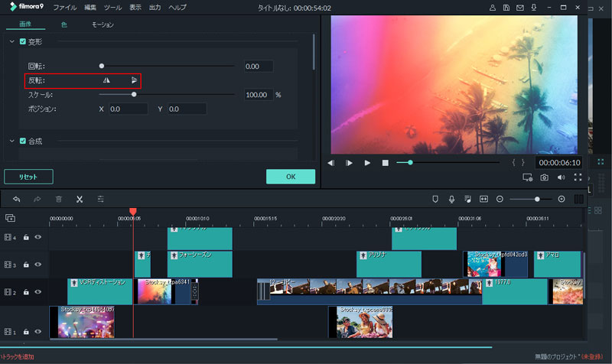Click the add track manager icon
Image resolution: width=612 pixels, height=364 pixels.
tap(11, 218)
